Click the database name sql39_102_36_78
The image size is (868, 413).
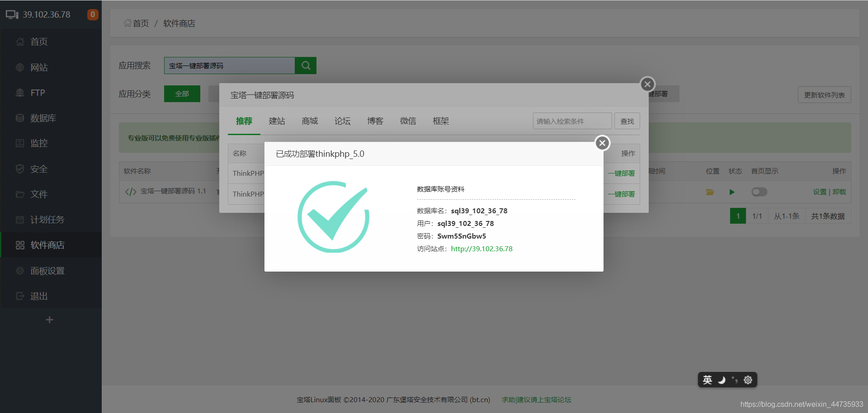pyautogui.click(x=479, y=211)
